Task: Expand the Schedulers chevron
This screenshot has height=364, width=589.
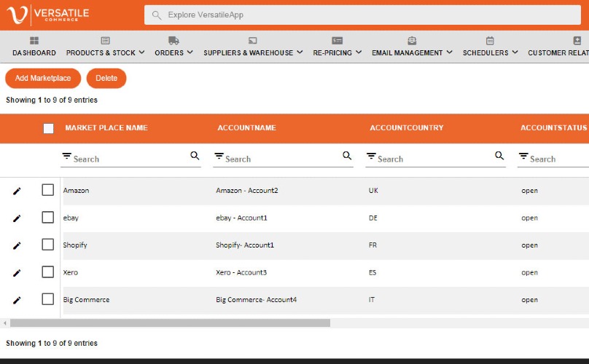Action: pos(515,52)
